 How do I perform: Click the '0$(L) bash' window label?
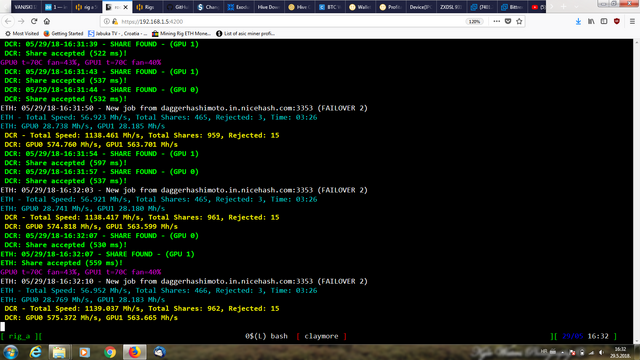pyautogui.click(x=266, y=336)
